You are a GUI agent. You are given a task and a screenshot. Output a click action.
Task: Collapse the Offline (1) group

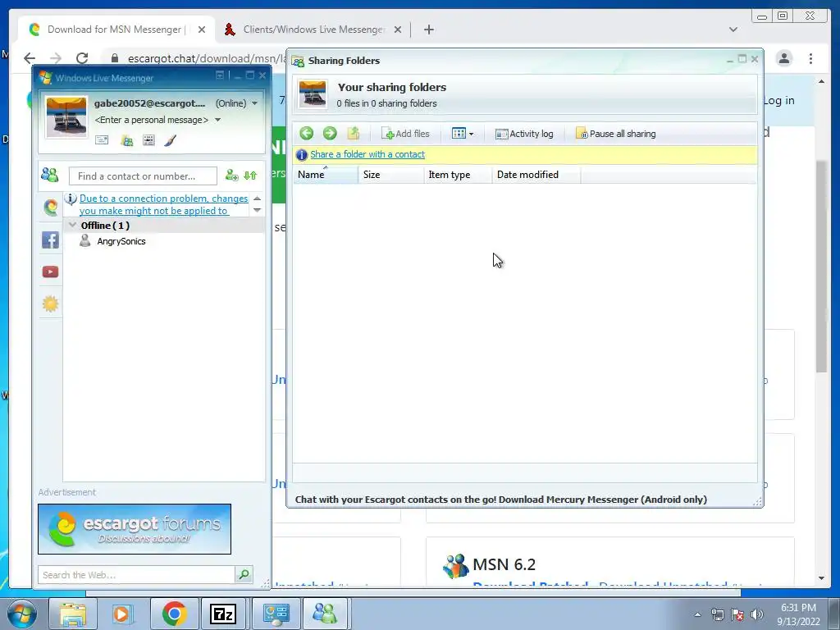pos(73,225)
